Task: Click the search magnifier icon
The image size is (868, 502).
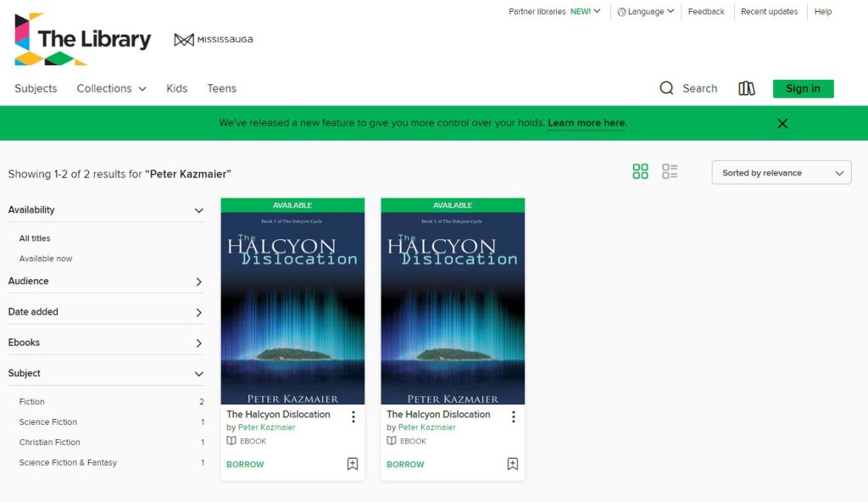Action: 667,88
